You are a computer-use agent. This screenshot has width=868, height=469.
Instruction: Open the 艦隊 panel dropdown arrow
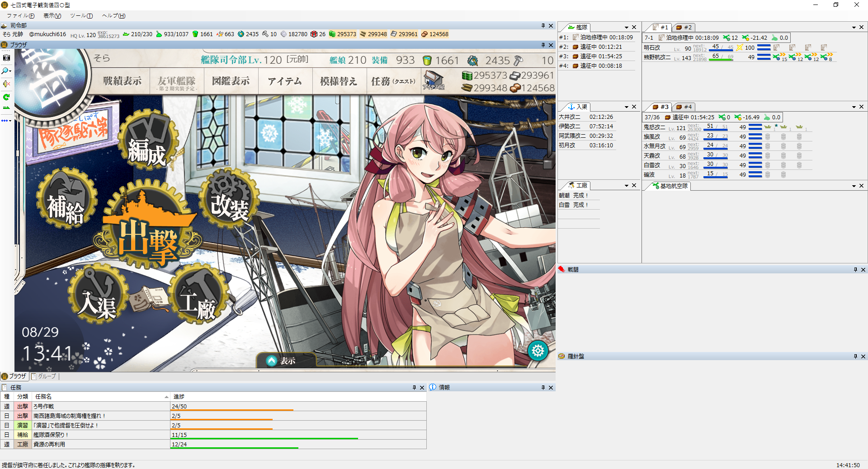pyautogui.click(x=627, y=28)
